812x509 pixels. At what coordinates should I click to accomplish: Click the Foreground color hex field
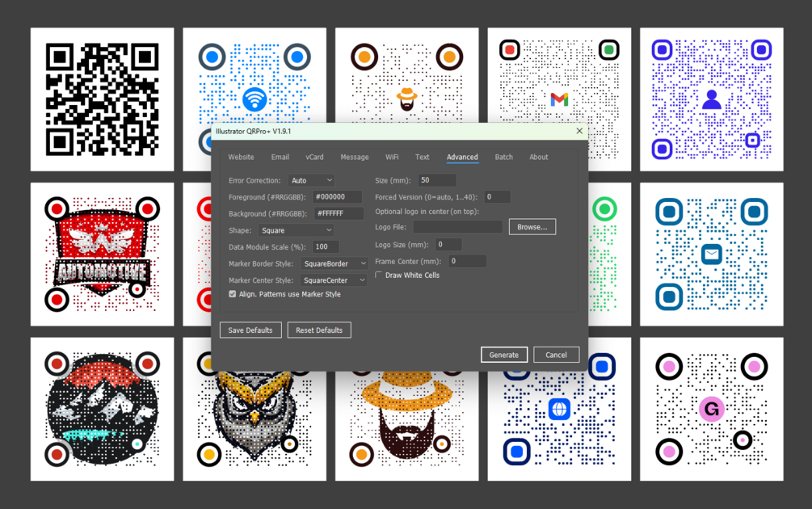click(337, 197)
